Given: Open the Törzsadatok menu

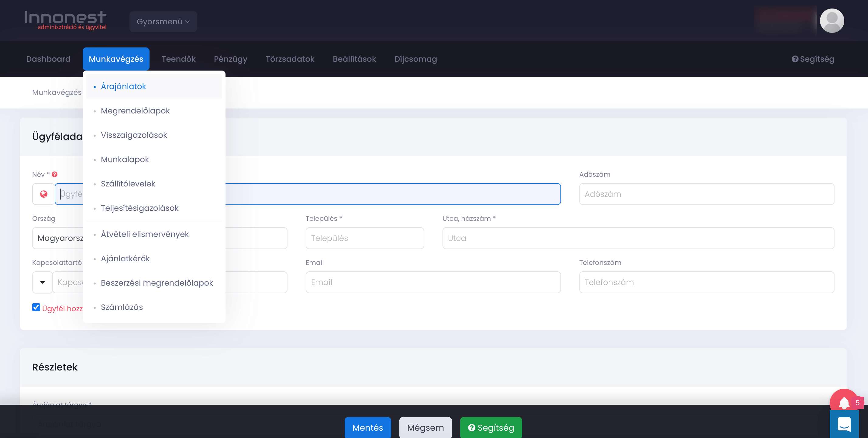Looking at the screenshot, I should (x=290, y=59).
